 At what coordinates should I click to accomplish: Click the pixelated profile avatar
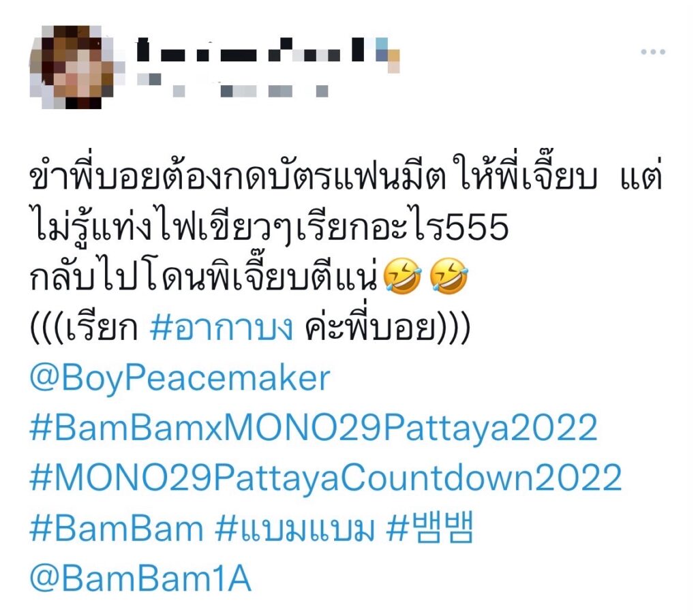(71, 67)
